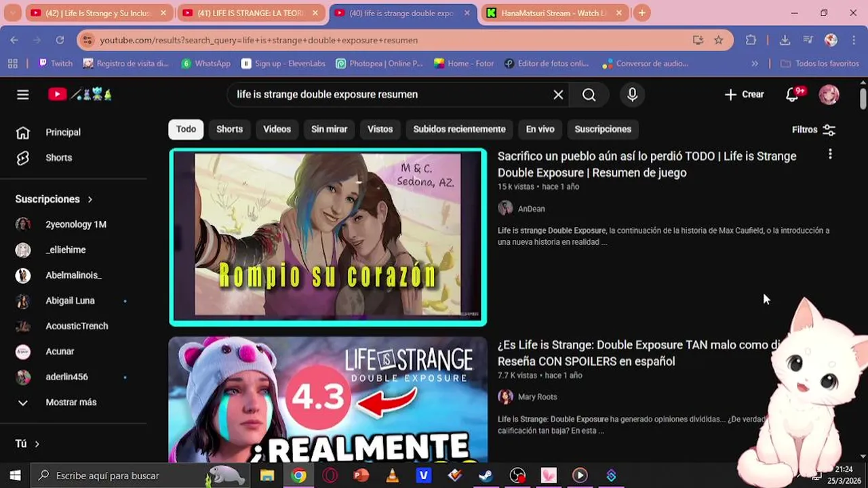Open the Todos los favoritos folder
This screenshot has height=488, width=868.
click(x=819, y=64)
